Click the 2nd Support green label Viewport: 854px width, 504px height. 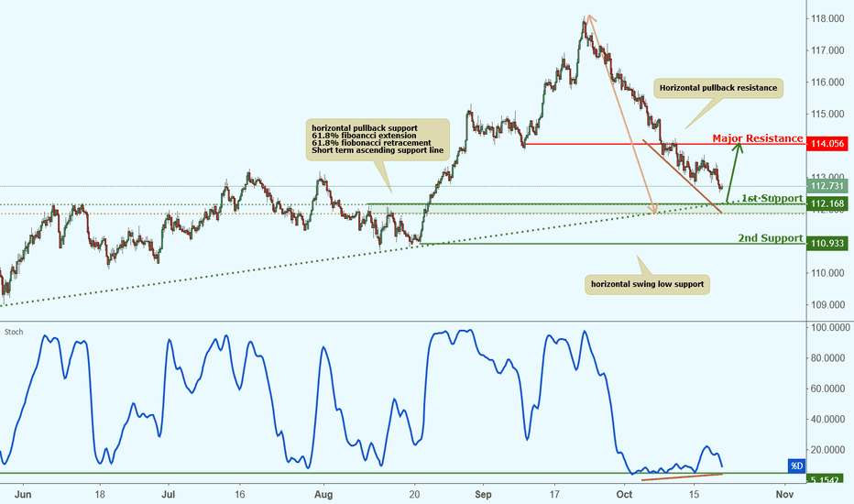click(x=770, y=238)
